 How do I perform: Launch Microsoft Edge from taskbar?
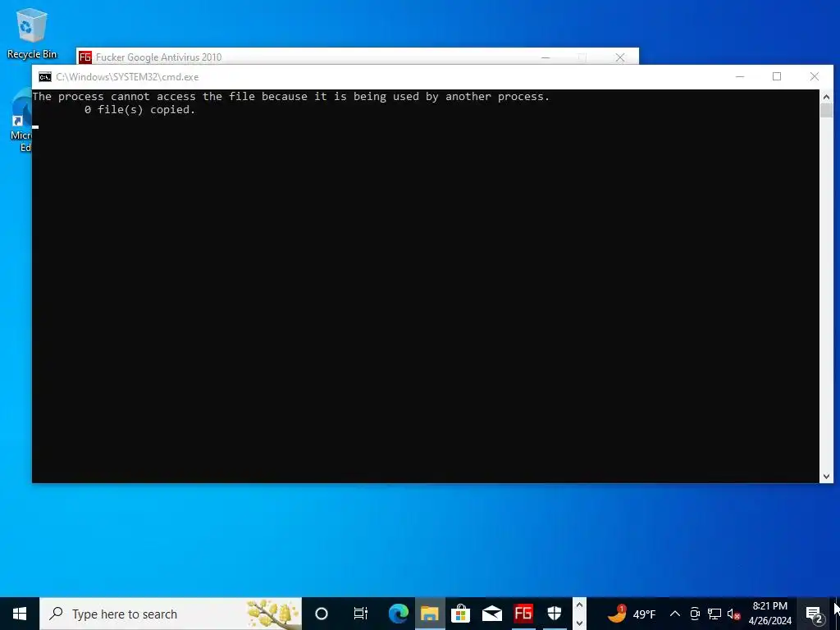tap(398, 614)
